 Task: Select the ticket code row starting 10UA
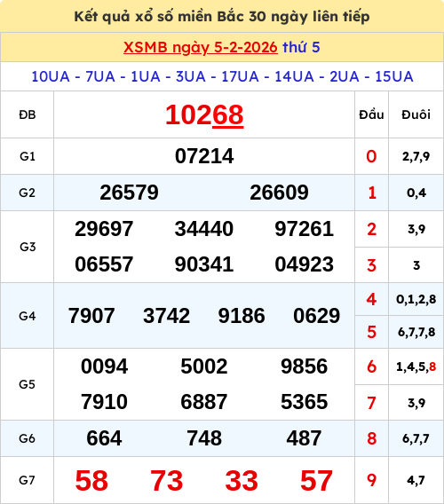(222, 76)
